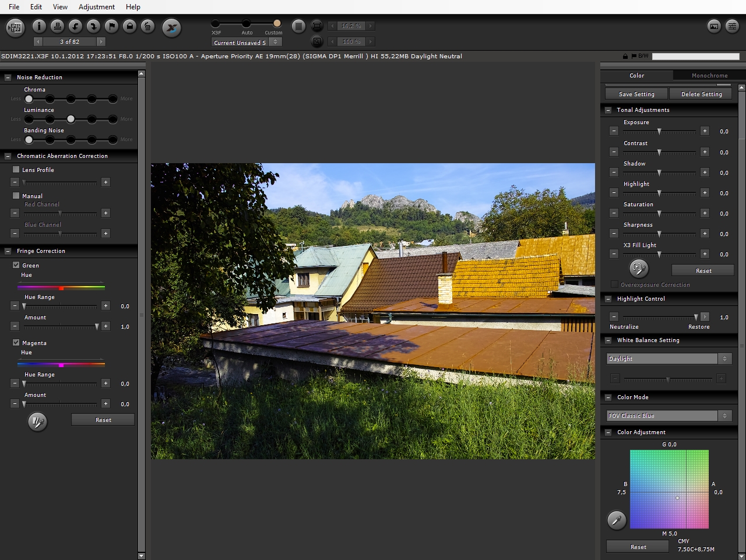Pick the white balance eyedropper in Color Adjustment
Viewport: 746px width, 560px height.
click(x=617, y=519)
